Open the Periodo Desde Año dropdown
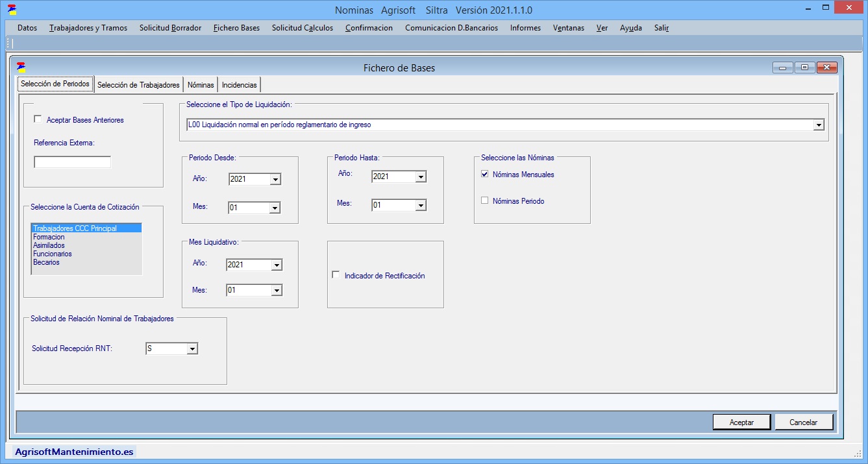 [x=275, y=180]
